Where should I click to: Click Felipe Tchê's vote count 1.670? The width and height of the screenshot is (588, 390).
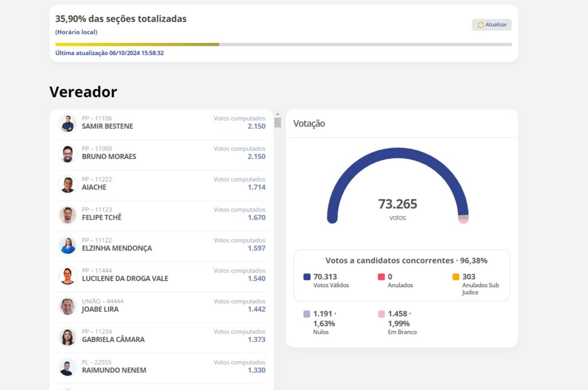point(257,218)
